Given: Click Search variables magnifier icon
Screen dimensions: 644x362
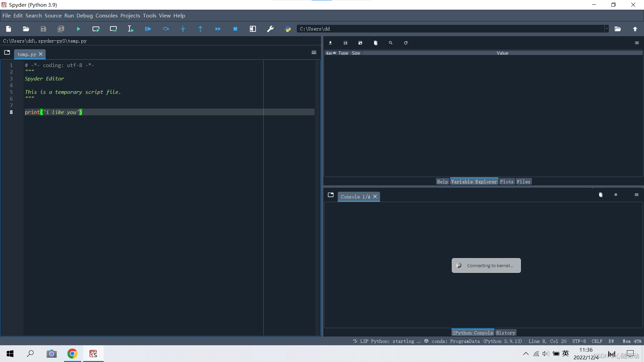Looking at the screenshot, I should pyautogui.click(x=390, y=43).
